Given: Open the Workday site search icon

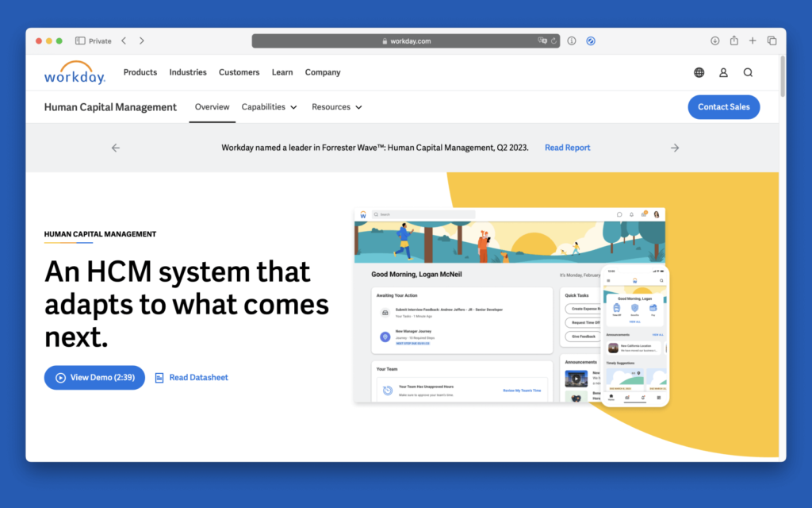Looking at the screenshot, I should coord(748,72).
